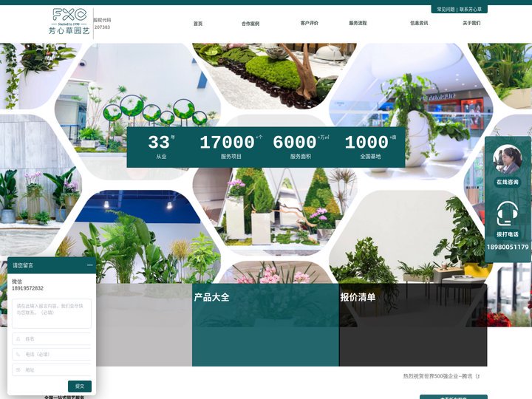Open the 关于我们 menu item
The width and height of the screenshot is (532, 399).
click(471, 23)
